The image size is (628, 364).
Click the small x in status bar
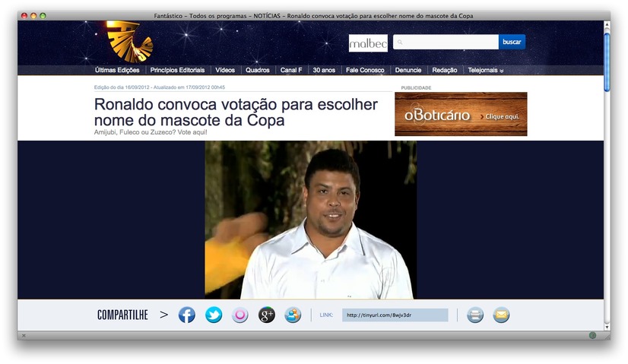click(24, 336)
